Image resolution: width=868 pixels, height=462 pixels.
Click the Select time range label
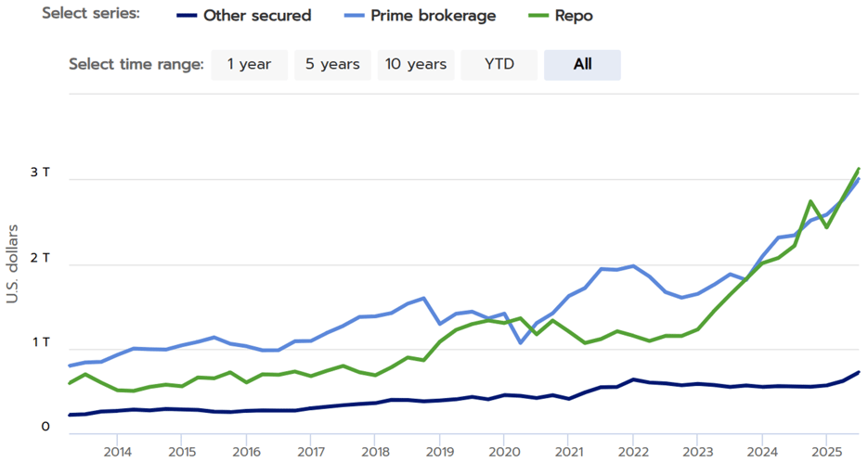136,65
